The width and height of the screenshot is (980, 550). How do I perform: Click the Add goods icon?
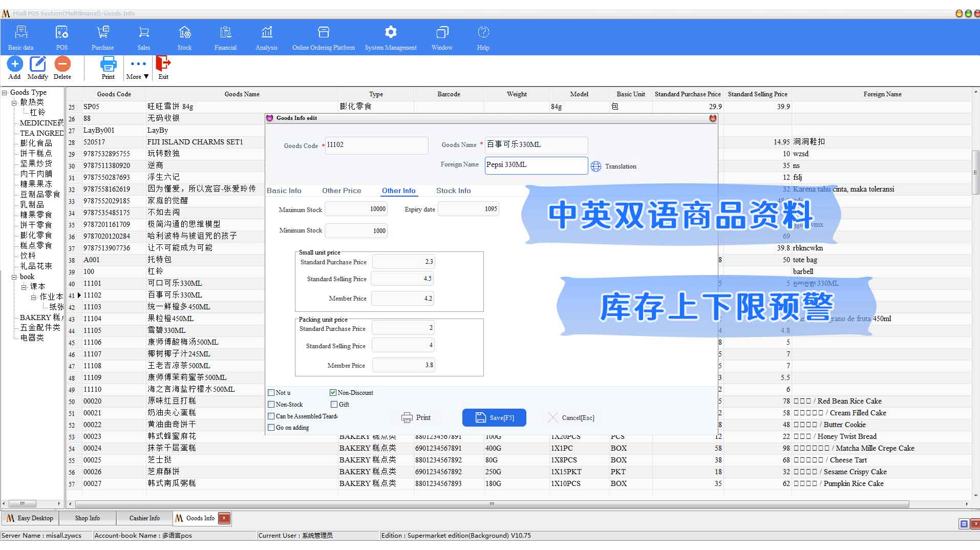pyautogui.click(x=15, y=64)
